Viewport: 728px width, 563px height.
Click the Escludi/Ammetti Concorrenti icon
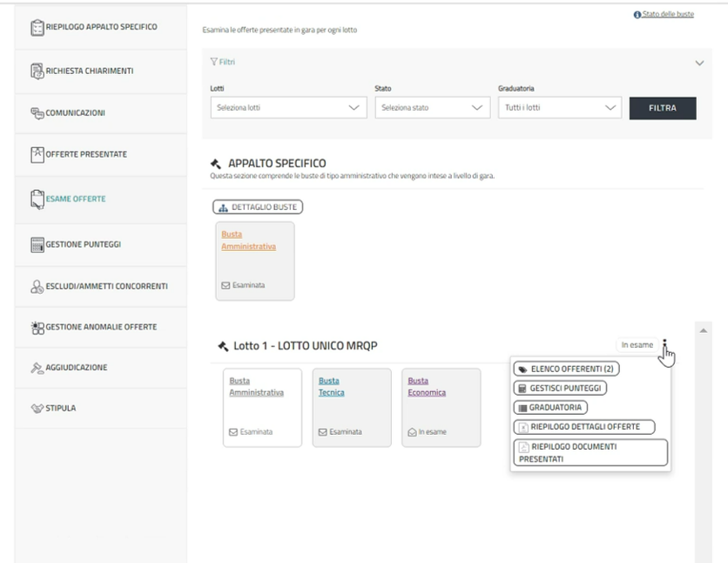click(x=37, y=287)
